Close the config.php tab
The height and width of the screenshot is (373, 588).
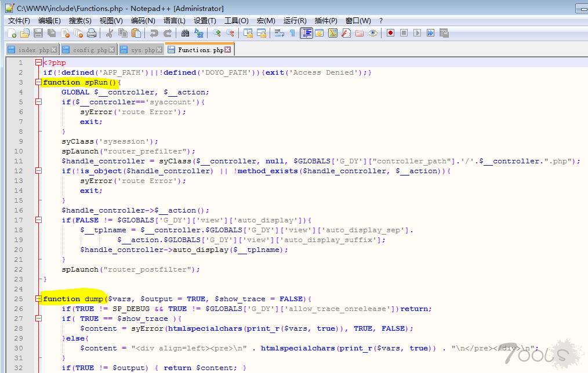point(112,50)
